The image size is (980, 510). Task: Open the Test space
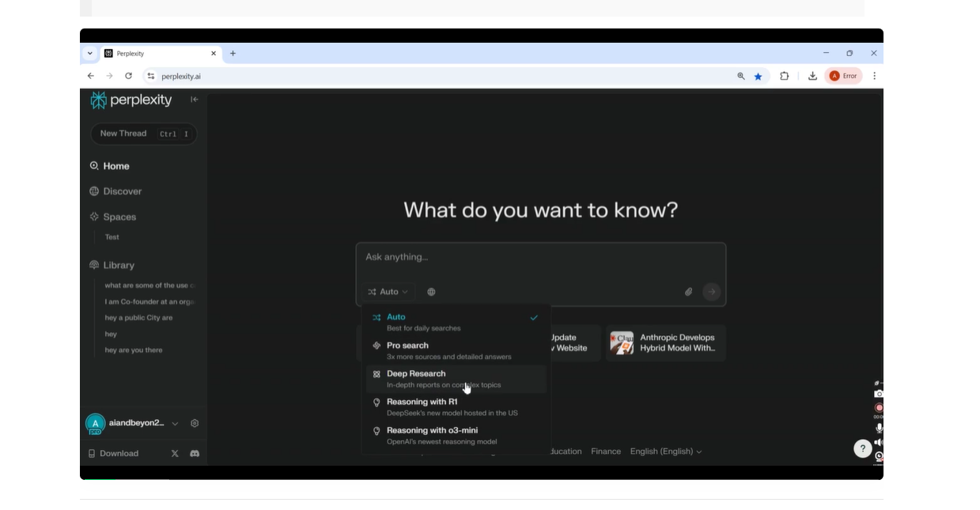112,237
